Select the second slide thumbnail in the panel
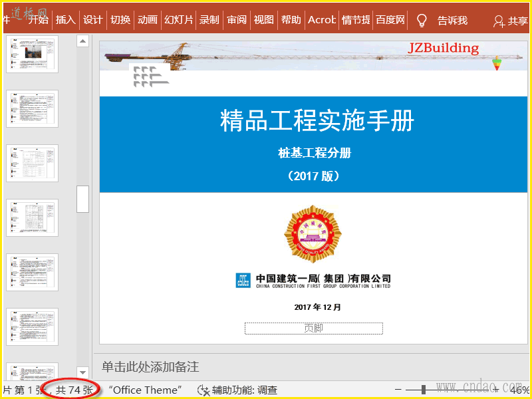 (x=32, y=108)
